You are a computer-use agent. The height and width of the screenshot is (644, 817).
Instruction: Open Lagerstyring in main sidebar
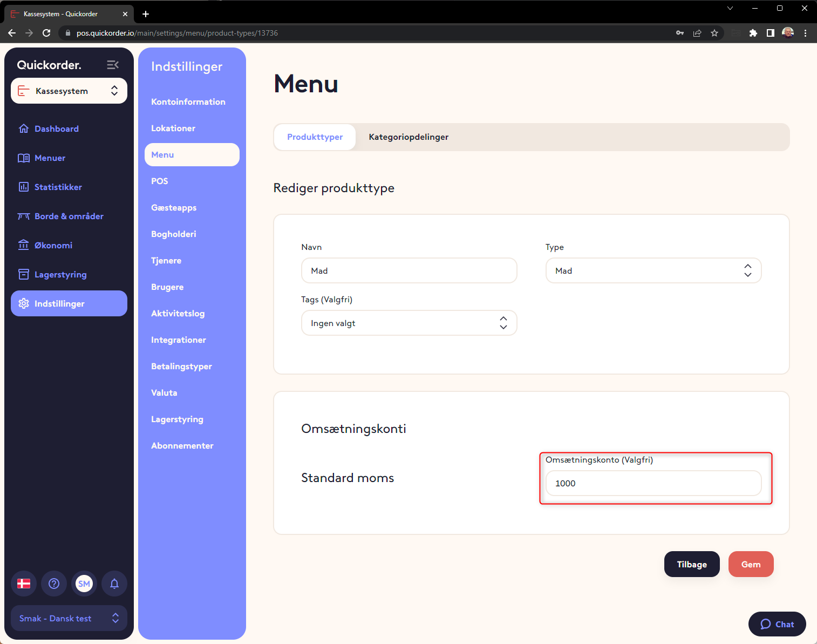69,274
